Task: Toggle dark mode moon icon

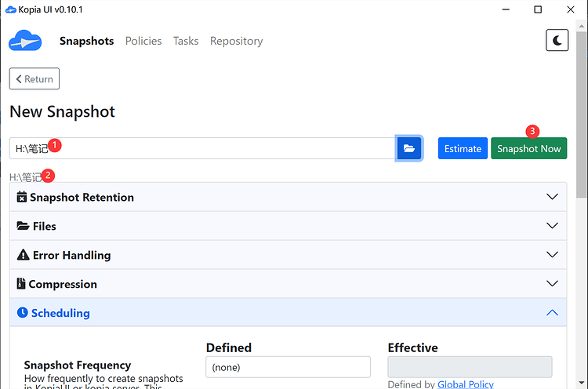Action: 557,41
